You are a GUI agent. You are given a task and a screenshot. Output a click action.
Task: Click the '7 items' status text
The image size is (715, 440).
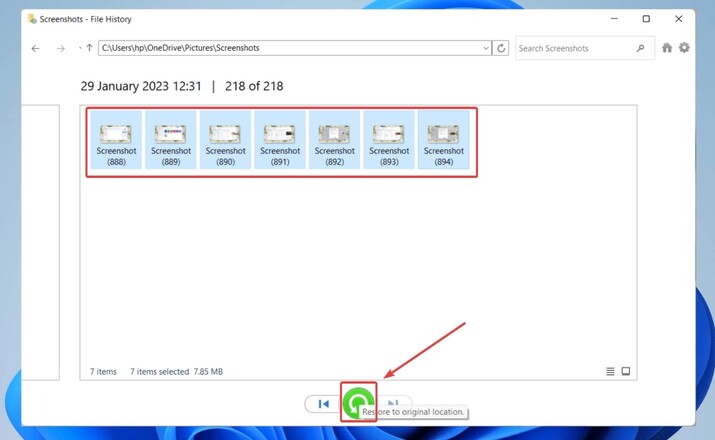[x=103, y=372]
